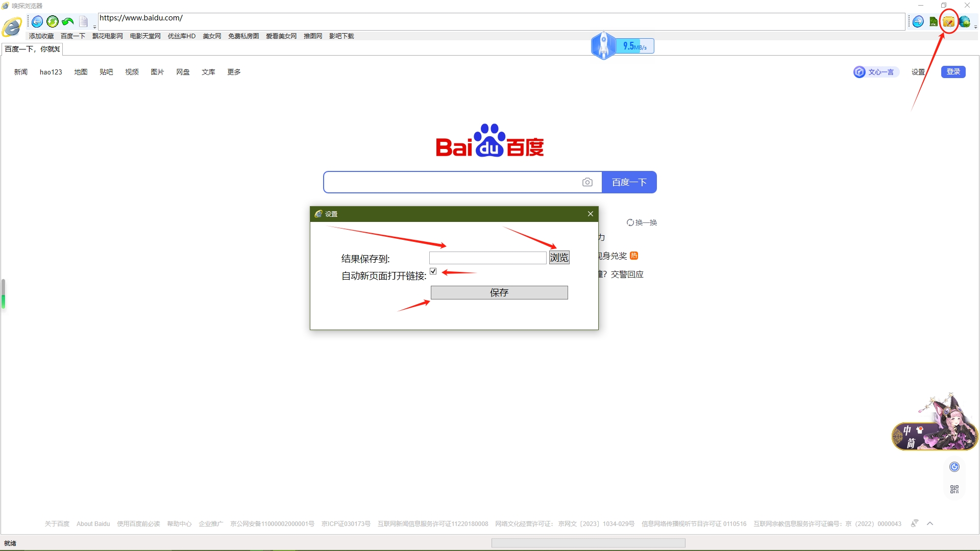The image size is (980, 551).
Task: Open the Baidu QR code icon
Action: pos(954,489)
